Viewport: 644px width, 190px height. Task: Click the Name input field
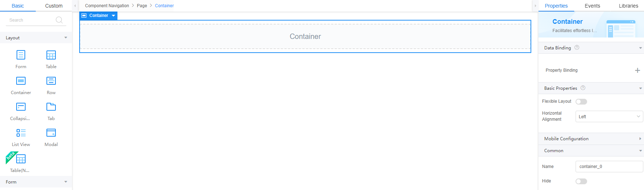609,167
